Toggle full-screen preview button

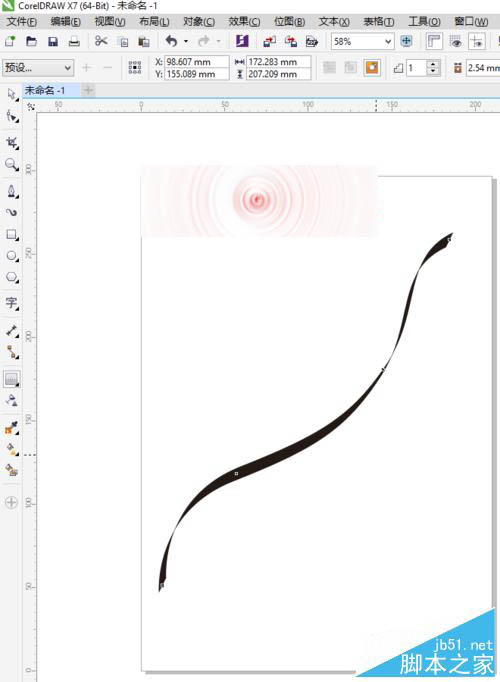tap(406, 41)
